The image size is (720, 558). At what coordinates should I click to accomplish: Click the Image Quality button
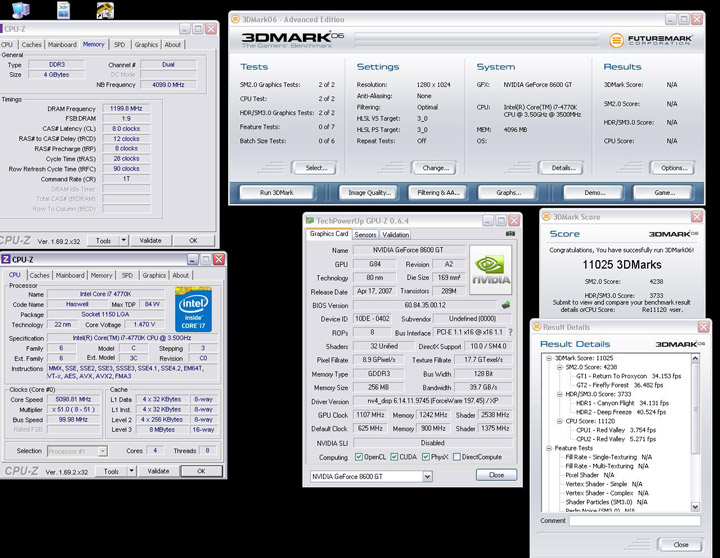pos(370,192)
